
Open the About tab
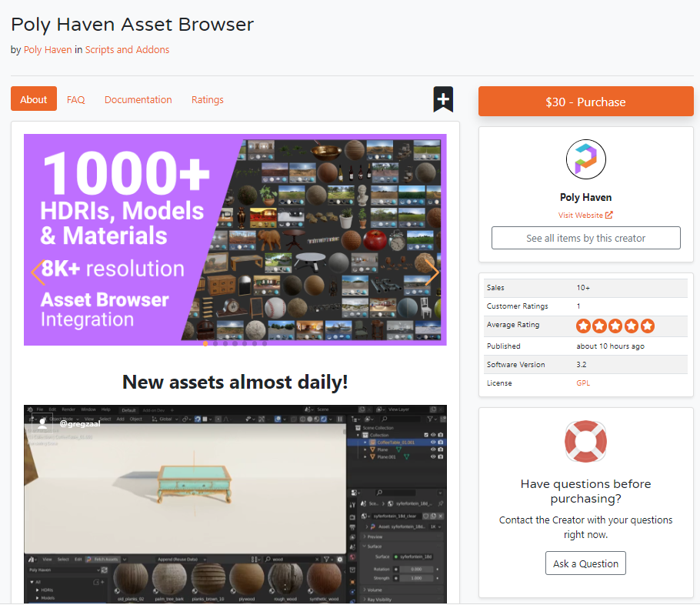(34, 99)
